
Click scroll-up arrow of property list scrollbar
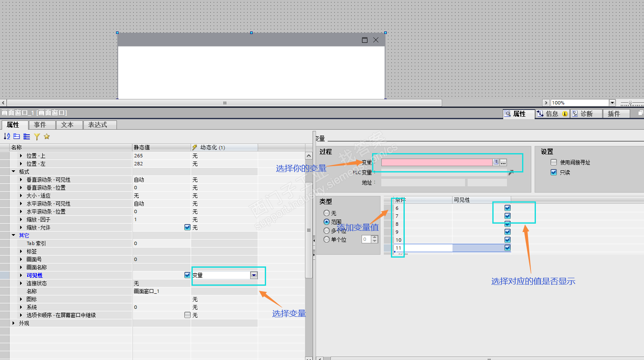[309, 156]
